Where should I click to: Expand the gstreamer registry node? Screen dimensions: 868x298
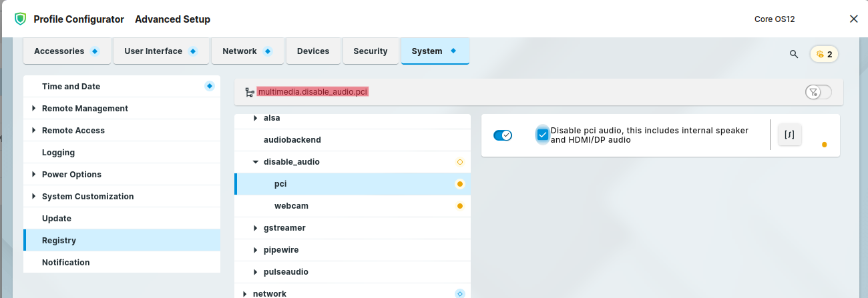(255, 228)
